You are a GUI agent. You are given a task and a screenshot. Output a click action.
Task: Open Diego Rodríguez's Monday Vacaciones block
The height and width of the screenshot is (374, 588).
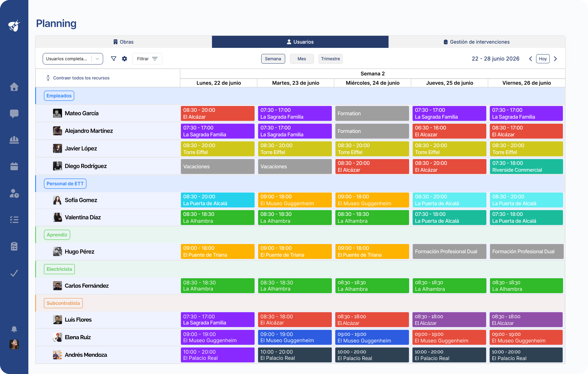click(x=218, y=166)
